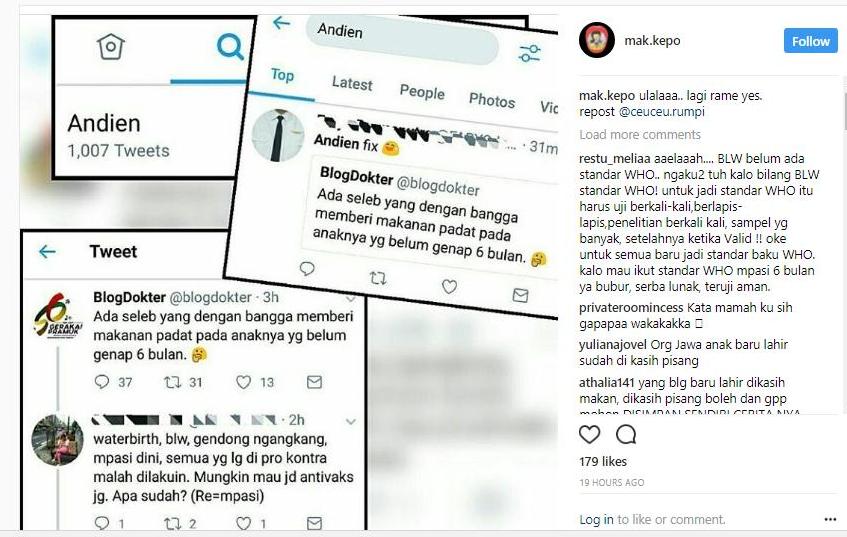
Task: Tap retweet icon showing 31 retweets
Action: click(x=172, y=382)
